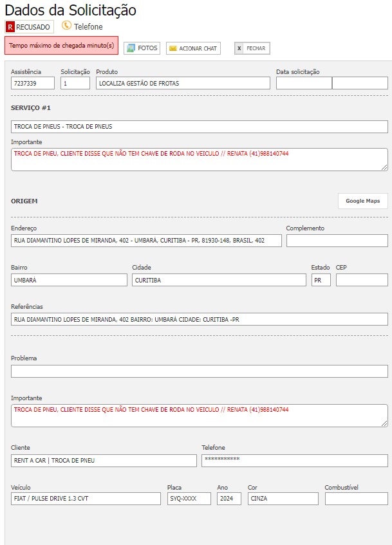Screen dimensions: 392x545
Task: Click the Assistência number field
Action: (33, 83)
